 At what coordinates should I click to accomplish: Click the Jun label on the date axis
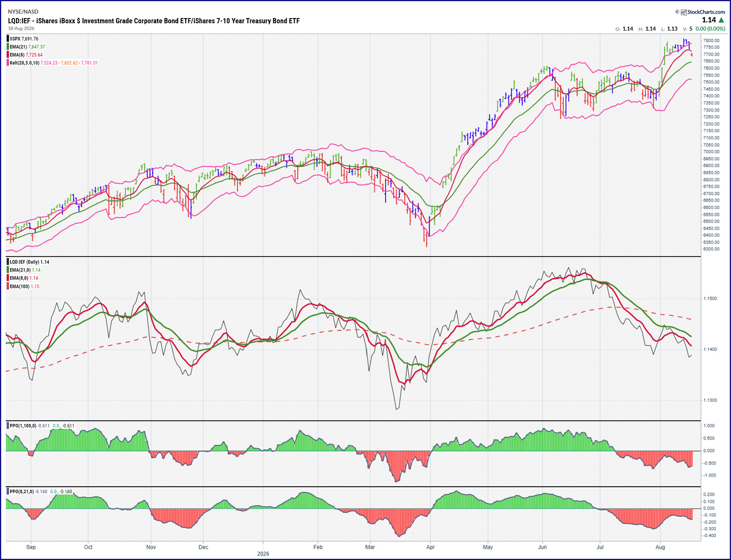[x=542, y=546]
